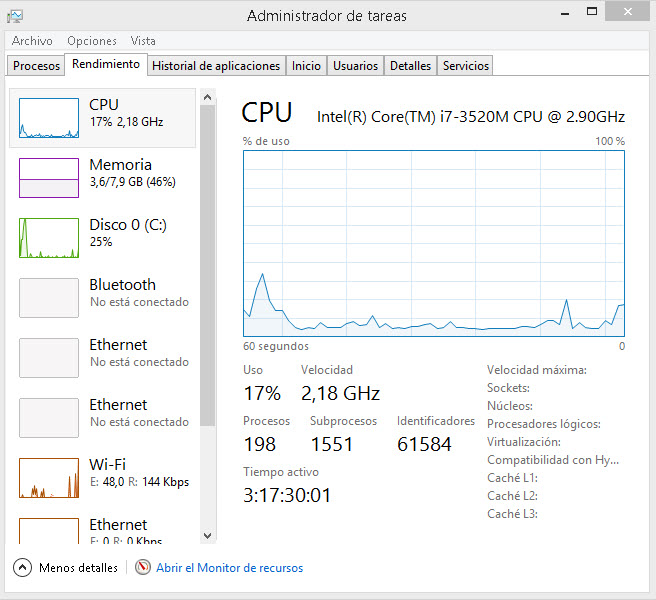This screenshot has height=600, width=656.
Task: Click the Resource Monitor gauge icon
Action: [x=143, y=567]
